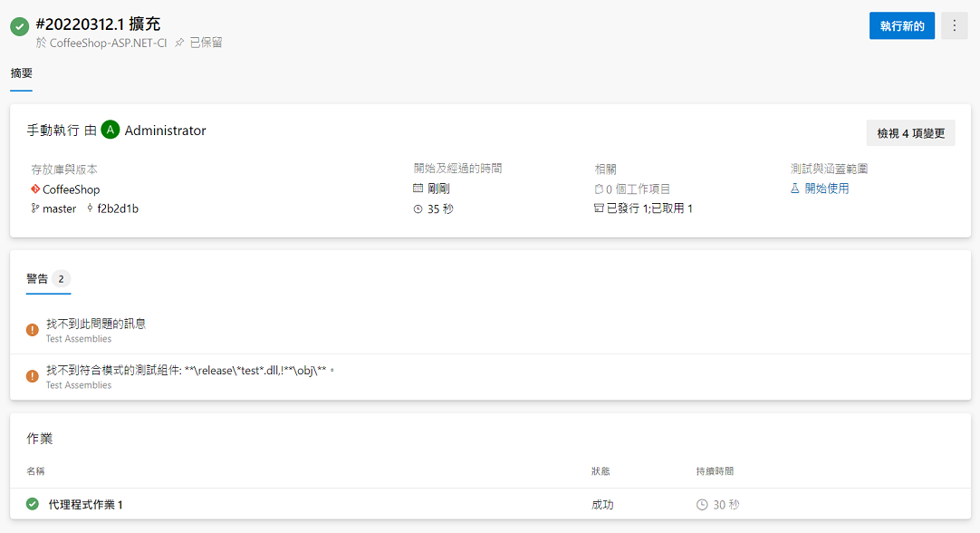This screenshot has height=533, width=980.
Task: Open the more options menu beside 執行新的
Action: [x=954, y=25]
